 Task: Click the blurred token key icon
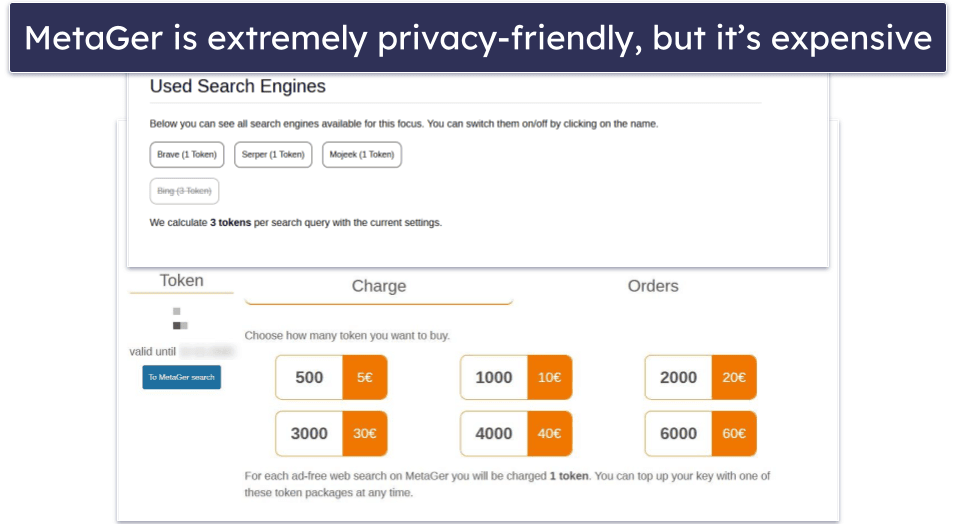click(x=180, y=319)
